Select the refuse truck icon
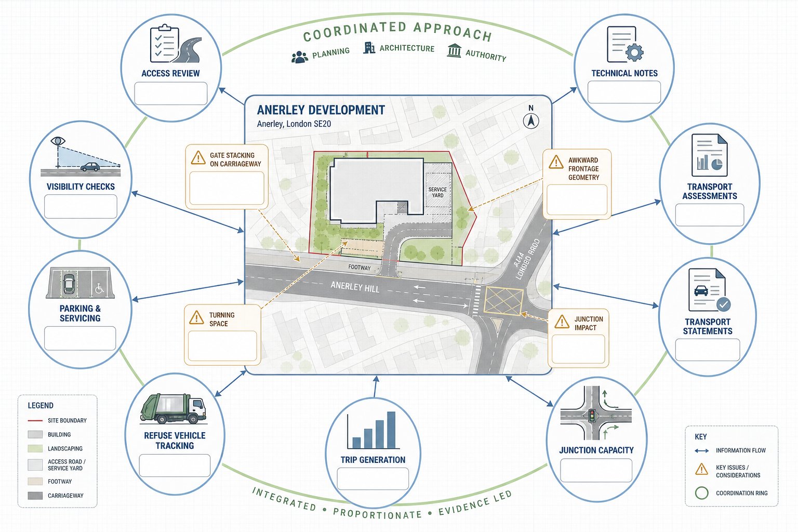Image resolution: width=798 pixels, height=532 pixels. click(173, 408)
